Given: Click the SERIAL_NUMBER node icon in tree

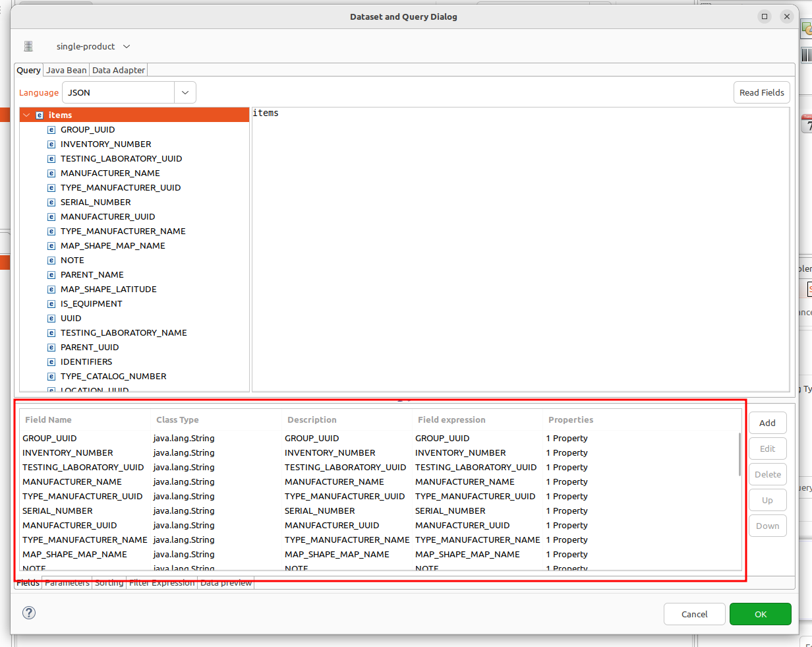Looking at the screenshot, I should pyautogui.click(x=51, y=202).
